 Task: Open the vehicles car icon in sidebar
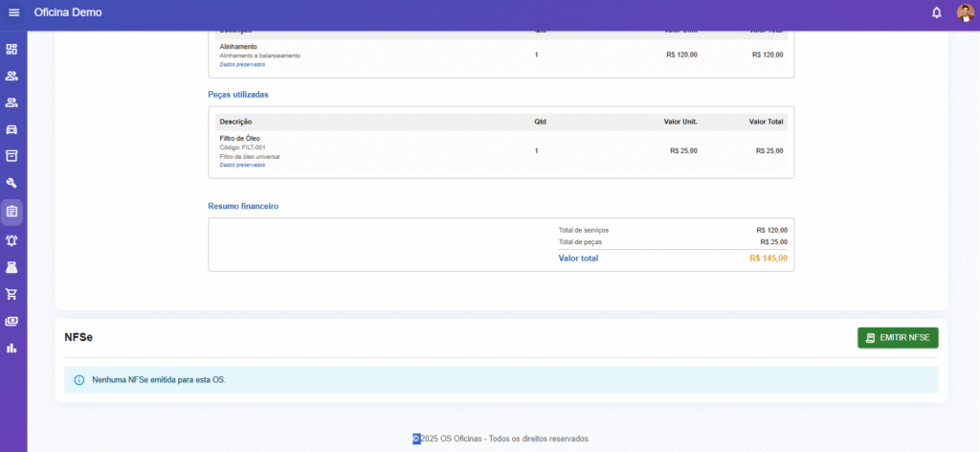(x=12, y=129)
